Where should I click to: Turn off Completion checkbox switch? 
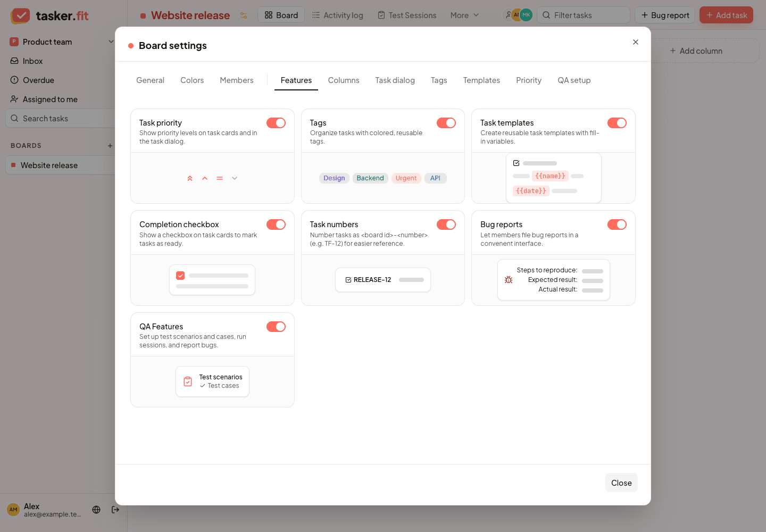(x=276, y=225)
